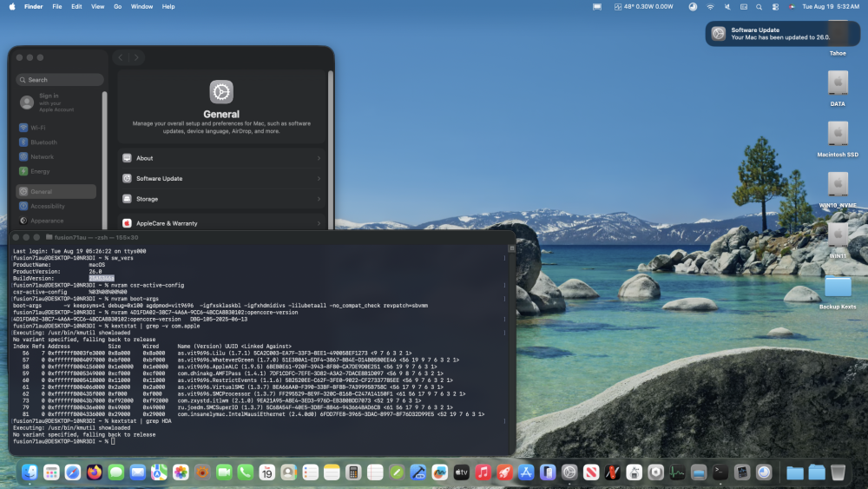This screenshot has width=868, height=489.
Task: Open Software Update row in General
Action: (x=221, y=178)
